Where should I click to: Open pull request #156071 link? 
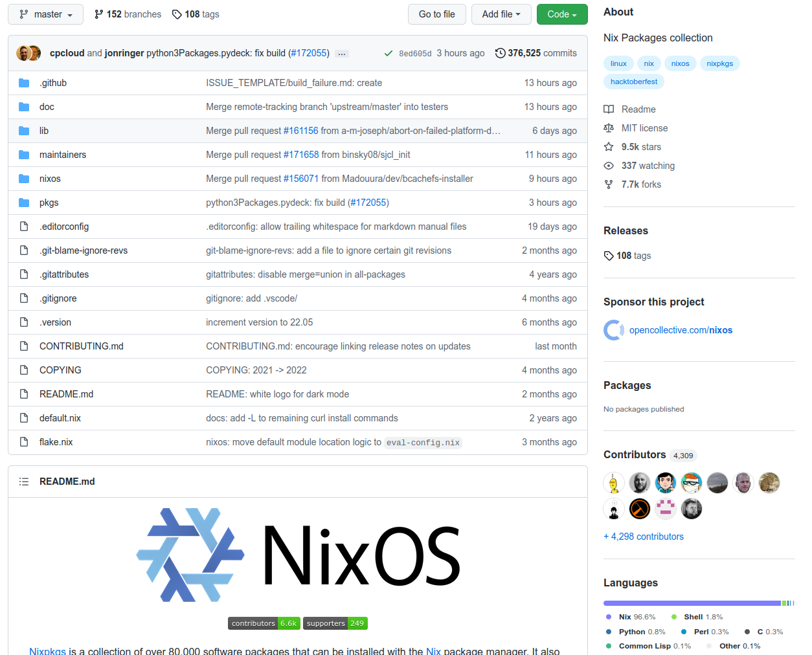(x=301, y=179)
